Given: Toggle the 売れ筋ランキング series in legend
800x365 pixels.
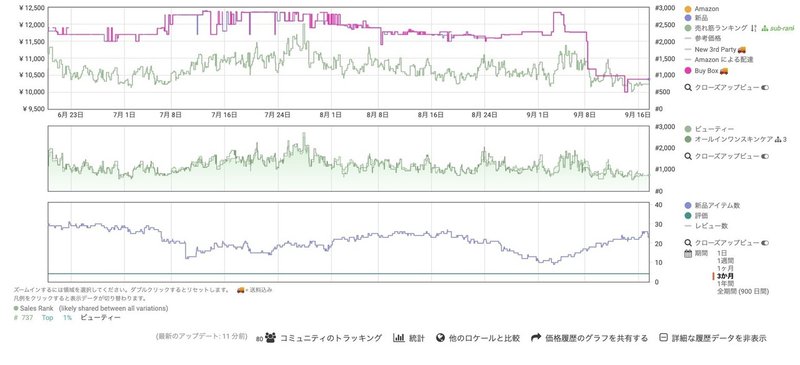Looking at the screenshot, I should coord(716,28).
